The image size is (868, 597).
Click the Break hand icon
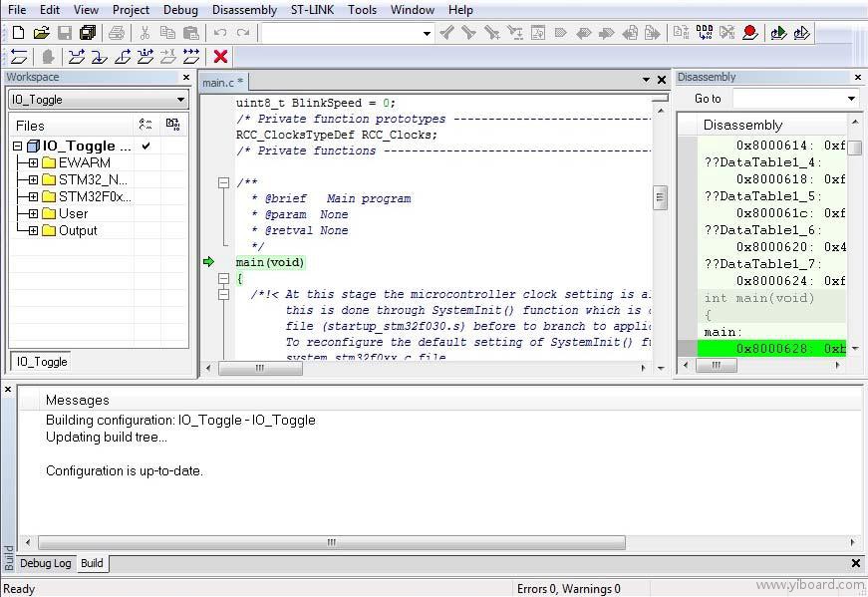pos(48,57)
